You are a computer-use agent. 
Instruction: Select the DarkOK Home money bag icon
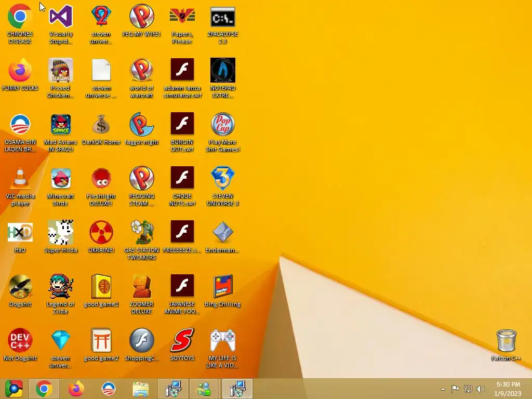(x=101, y=129)
